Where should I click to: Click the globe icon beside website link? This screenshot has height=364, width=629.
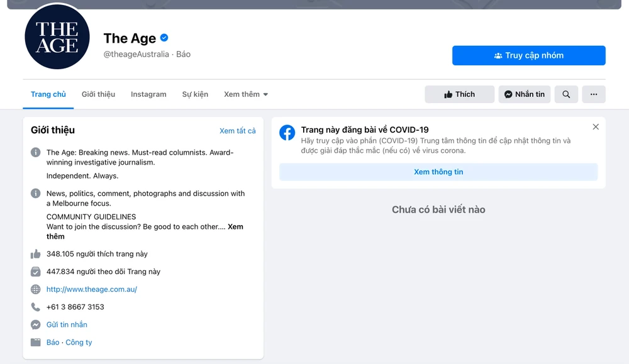click(36, 290)
